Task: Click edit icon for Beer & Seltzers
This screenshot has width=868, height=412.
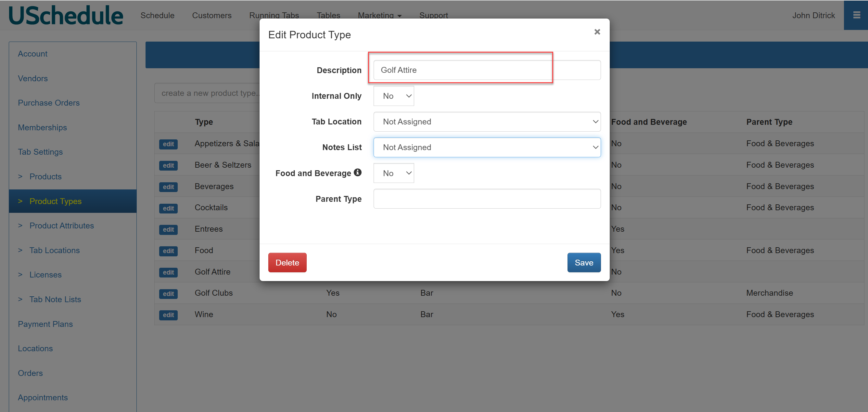Action: coord(168,165)
